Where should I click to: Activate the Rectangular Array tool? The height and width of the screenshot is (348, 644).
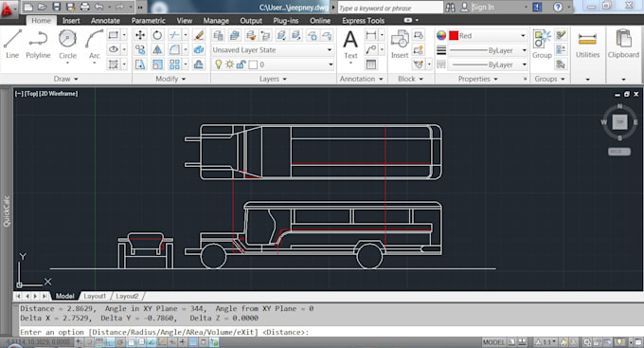[174, 64]
